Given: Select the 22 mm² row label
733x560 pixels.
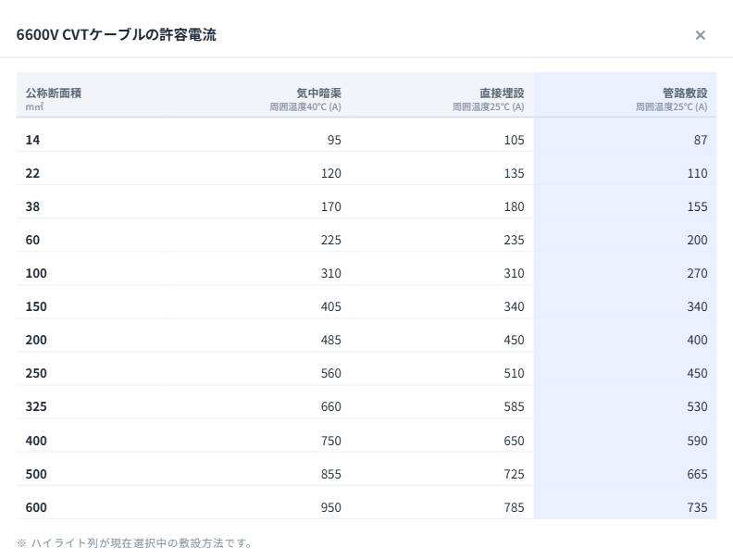Looking at the screenshot, I should click(32, 173).
